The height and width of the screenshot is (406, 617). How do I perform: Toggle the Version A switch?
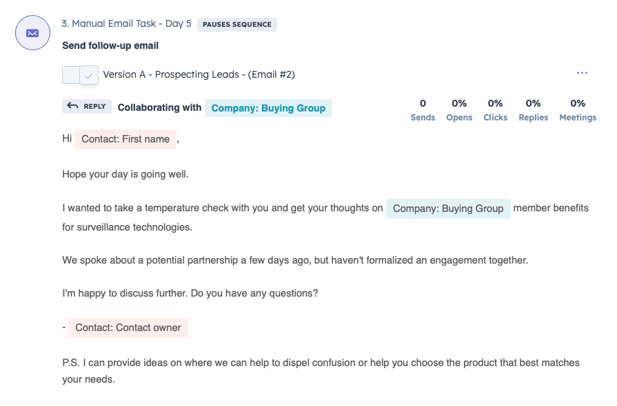80,75
